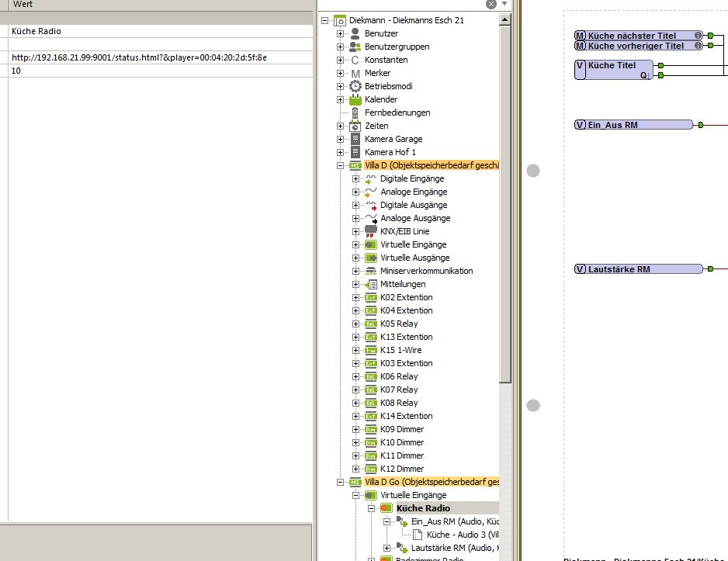
Task: Expand the Zeiten tree node
Action: [340, 126]
